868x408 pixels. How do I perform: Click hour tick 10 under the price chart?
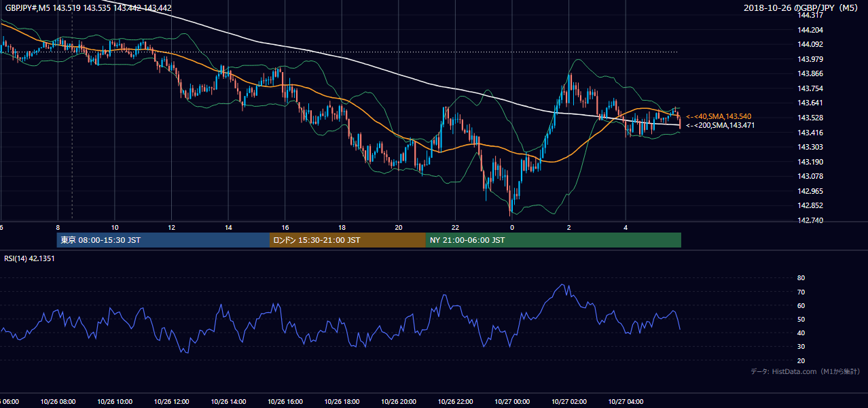(115, 227)
